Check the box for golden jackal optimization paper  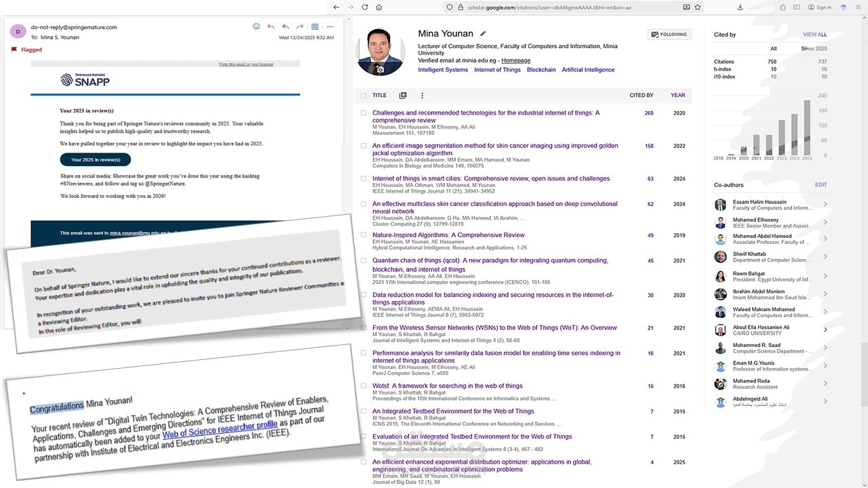(363, 146)
